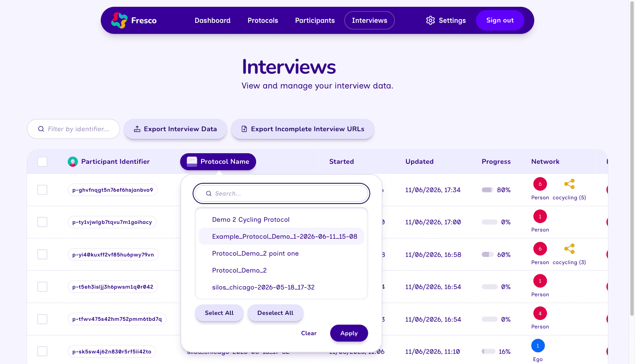Click the Person node 6 in the 60% row

pyautogui.click(x=540, y=249)
